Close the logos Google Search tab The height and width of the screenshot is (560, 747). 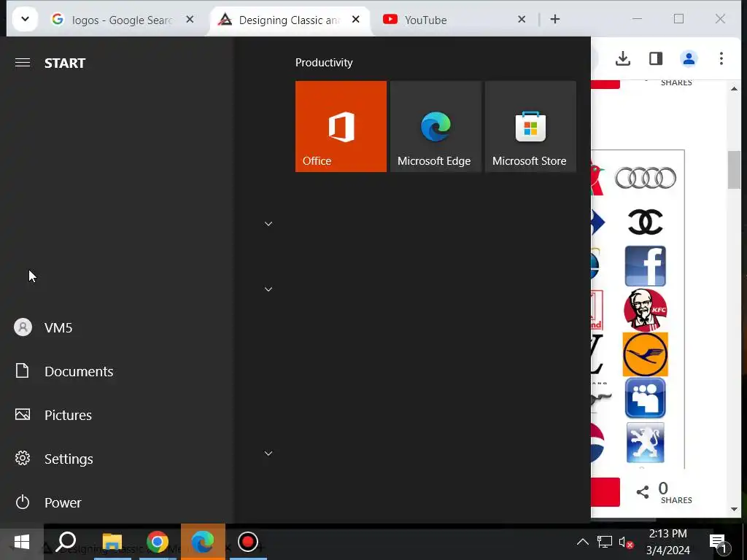[x=190, y=20]
